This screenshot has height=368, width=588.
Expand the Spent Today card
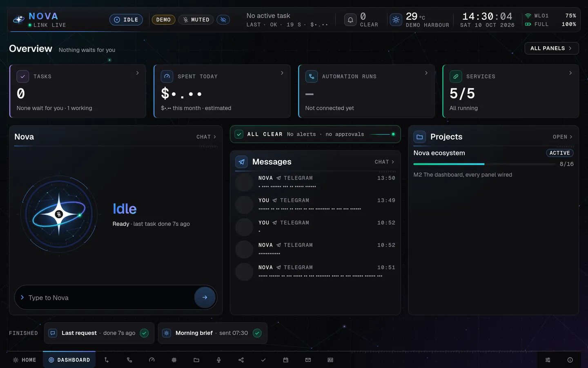[222, 91]
